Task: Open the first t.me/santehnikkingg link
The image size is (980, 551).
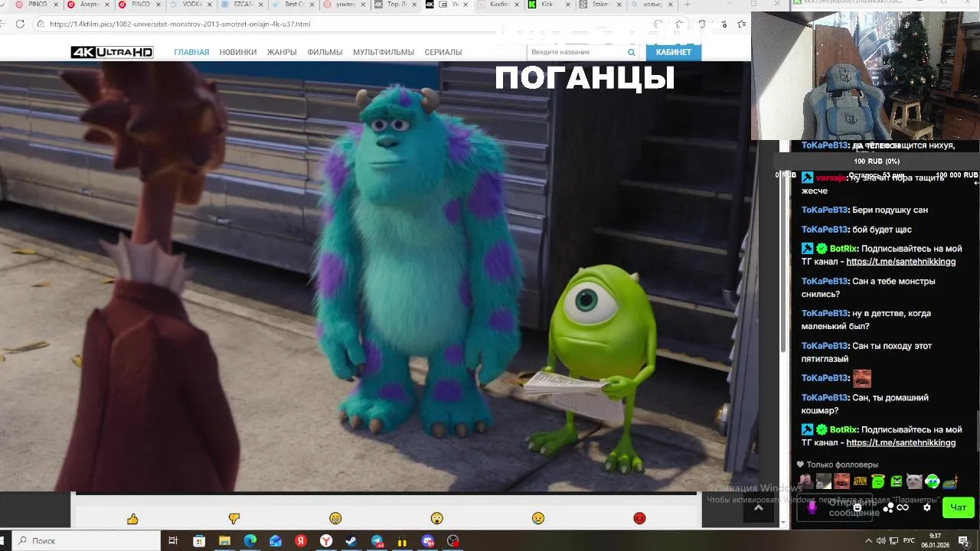Action: (x=901, y=262)
